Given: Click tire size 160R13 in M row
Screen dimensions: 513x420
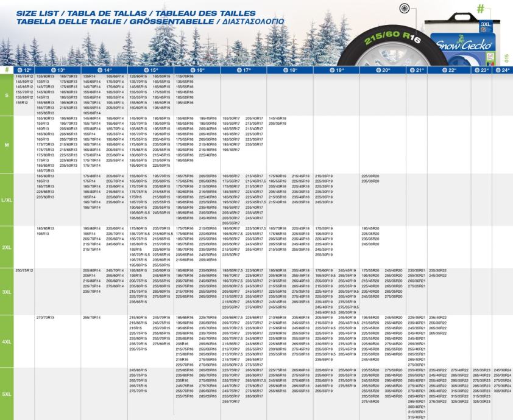Looking at the screenshot, I should click(x=43, y=129).
